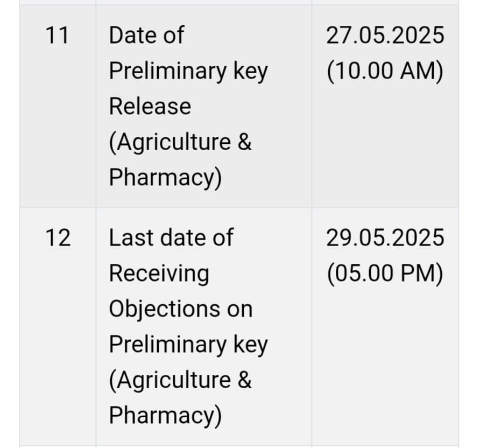
Task: Click "Preliminary key" text in row 12
Action: click(x=188, y=345)
